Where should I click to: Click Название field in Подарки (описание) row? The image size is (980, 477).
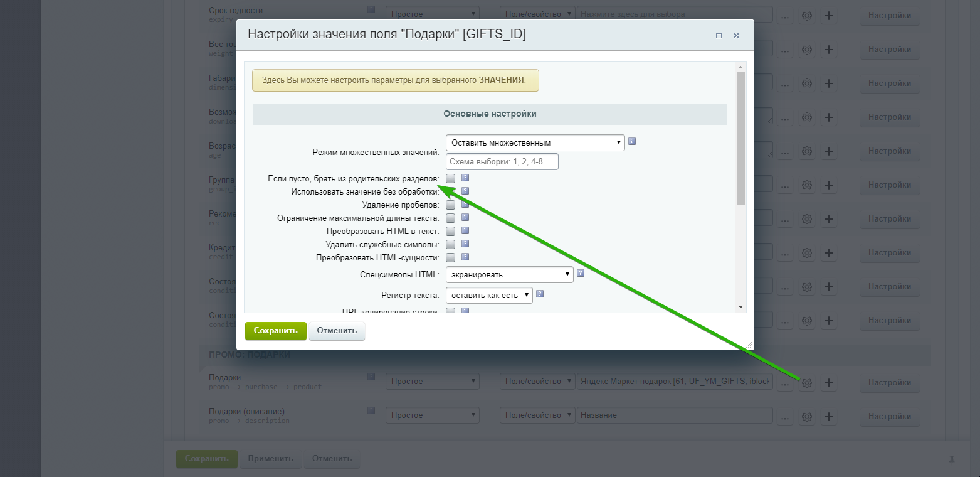(x=675, y=415)
